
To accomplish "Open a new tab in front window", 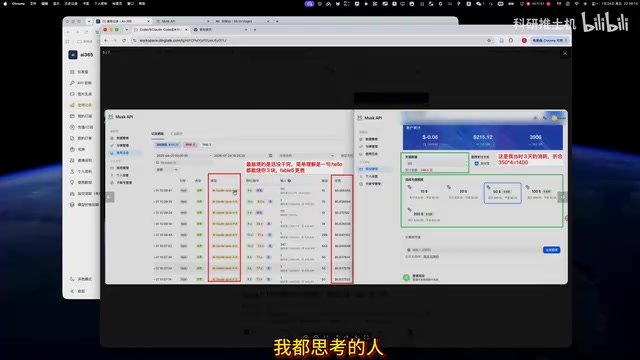I will click(x=255, y=30).
